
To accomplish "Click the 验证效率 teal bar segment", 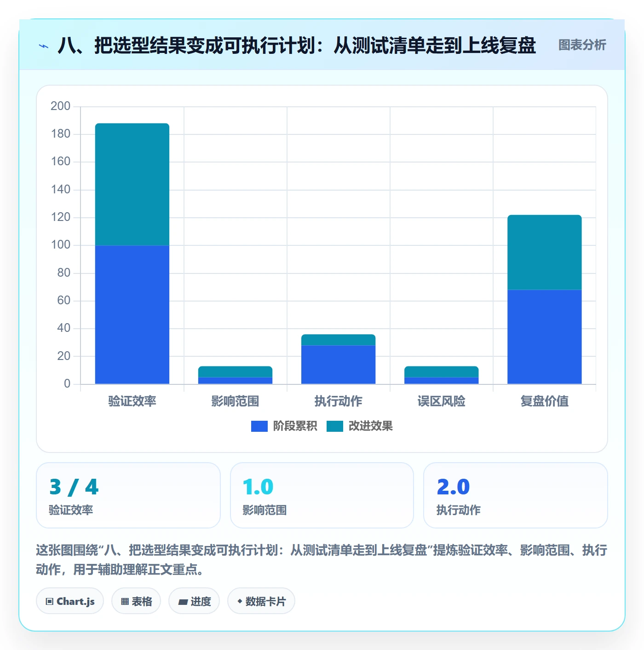I will pyautogui.click(x=132, y=184).
